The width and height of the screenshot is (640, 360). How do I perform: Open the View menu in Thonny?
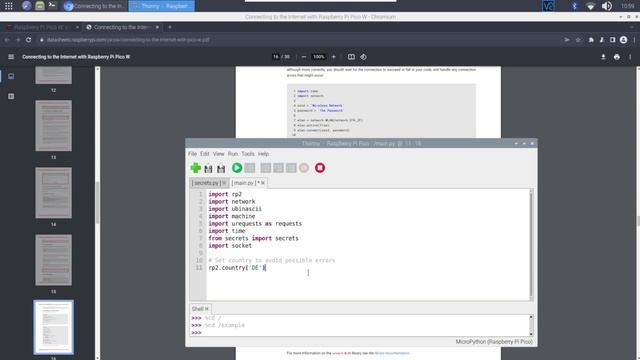218,154
